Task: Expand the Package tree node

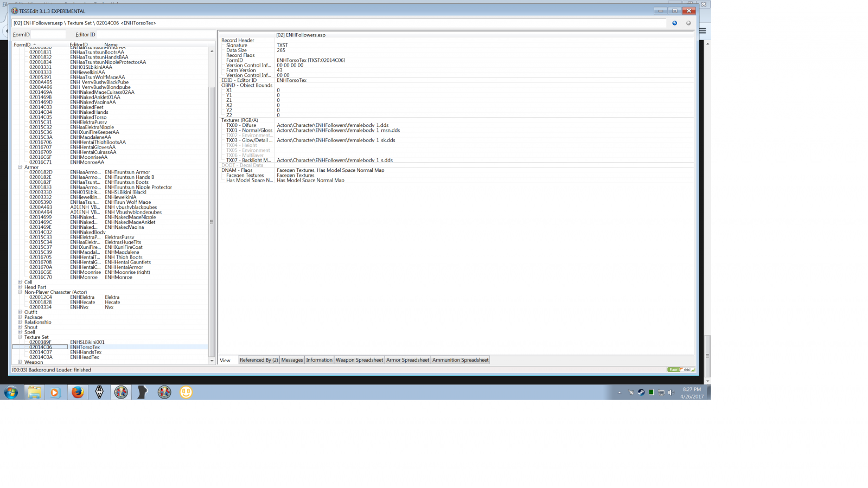Action: click(20, 317)
